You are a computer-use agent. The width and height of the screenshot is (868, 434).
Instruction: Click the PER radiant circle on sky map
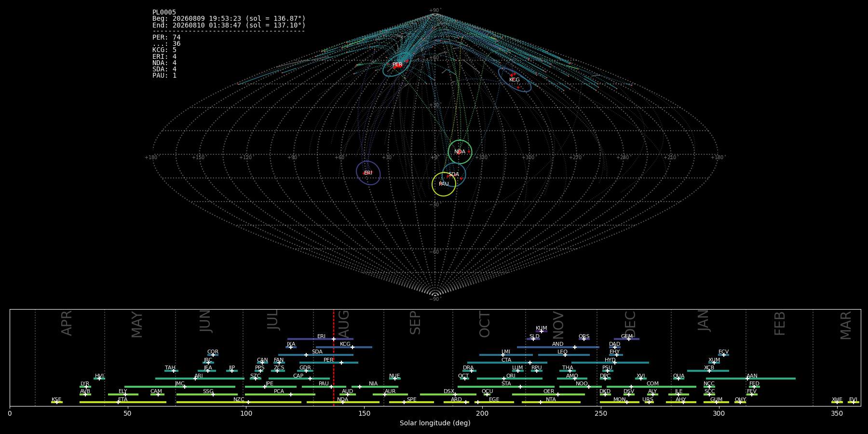(396, 65)
